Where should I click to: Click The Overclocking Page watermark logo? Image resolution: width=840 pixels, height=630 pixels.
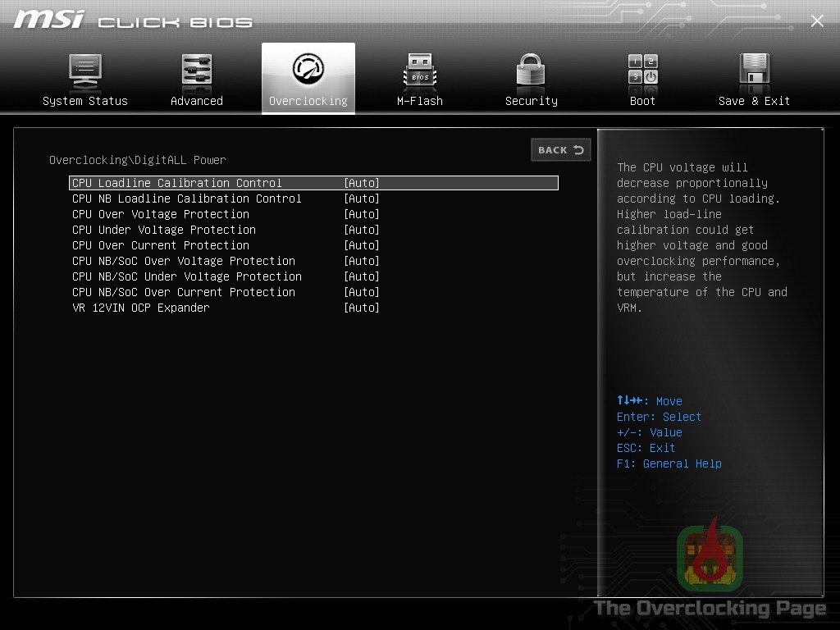[x=710, y=555]
